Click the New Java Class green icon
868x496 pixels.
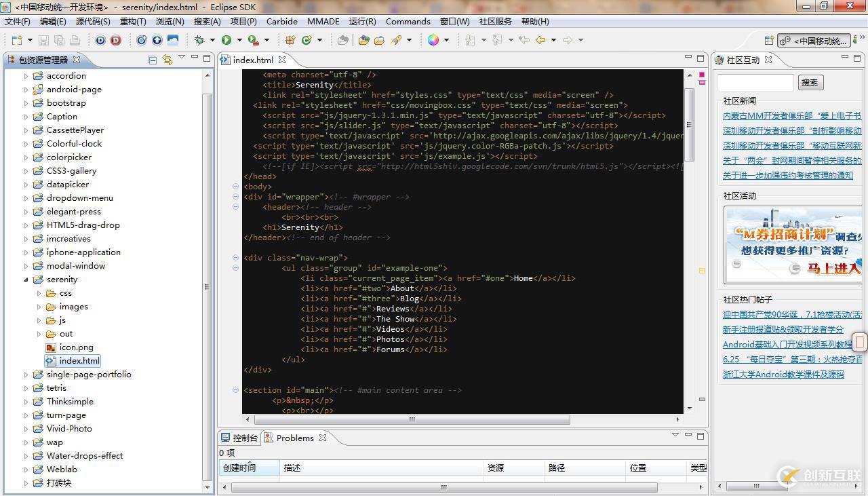(307, 40)
